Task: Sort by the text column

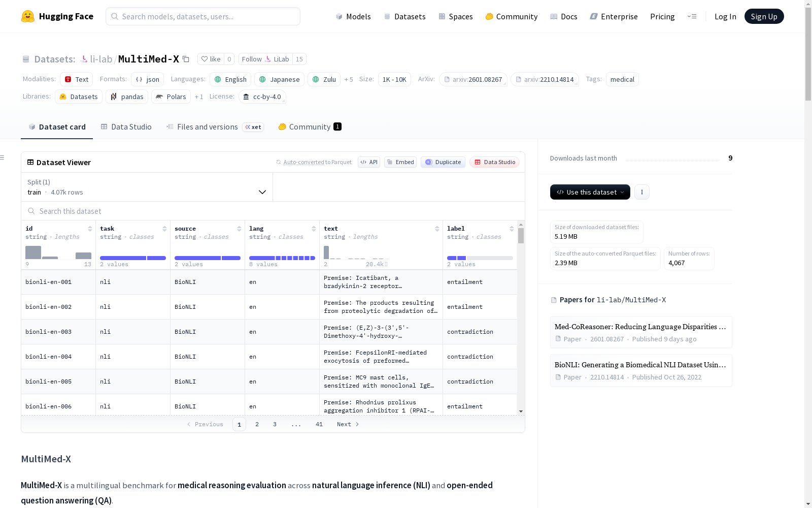Action: pos(437,229)
